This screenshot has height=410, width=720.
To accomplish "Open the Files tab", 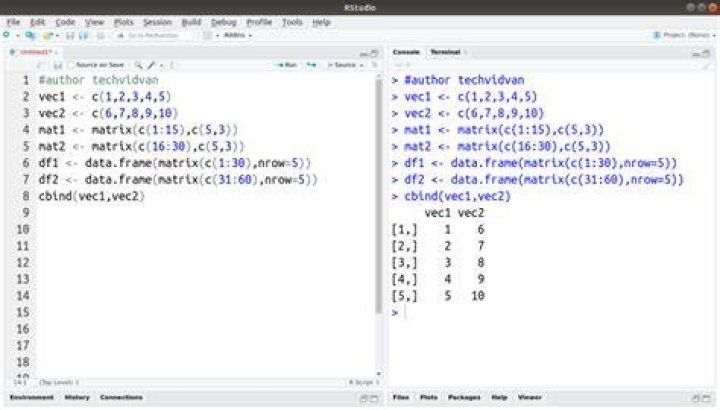I will click(x=401, y=398).
